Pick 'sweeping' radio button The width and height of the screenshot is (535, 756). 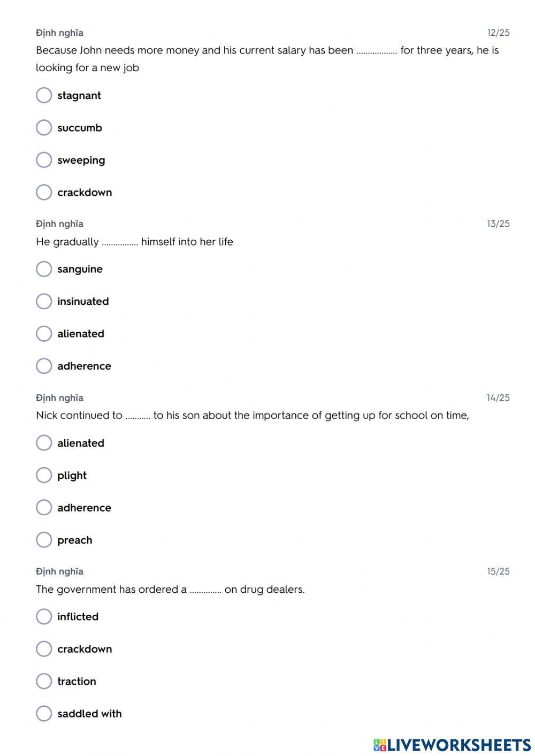click(x=44, y=160)
